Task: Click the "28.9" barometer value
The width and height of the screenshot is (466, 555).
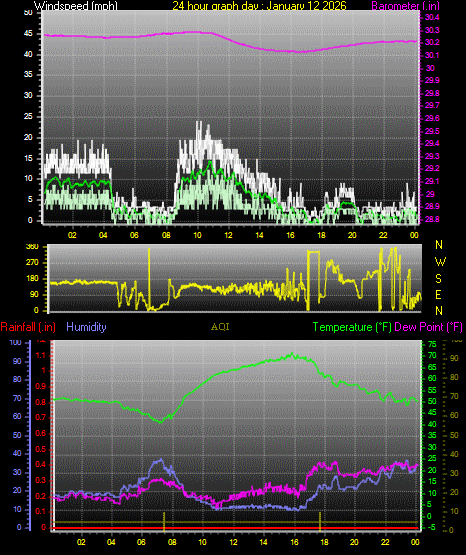Action: [x=432, y=206]
